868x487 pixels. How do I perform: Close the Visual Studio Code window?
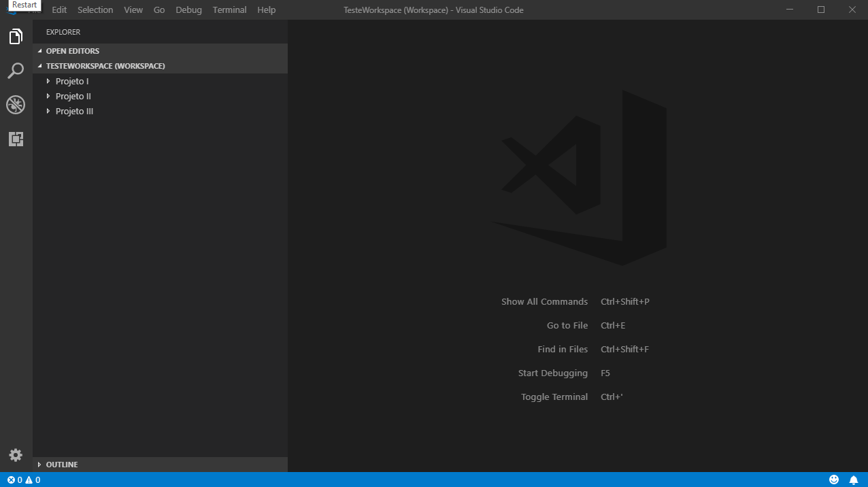pyautogui.click(x=852, y=10)
